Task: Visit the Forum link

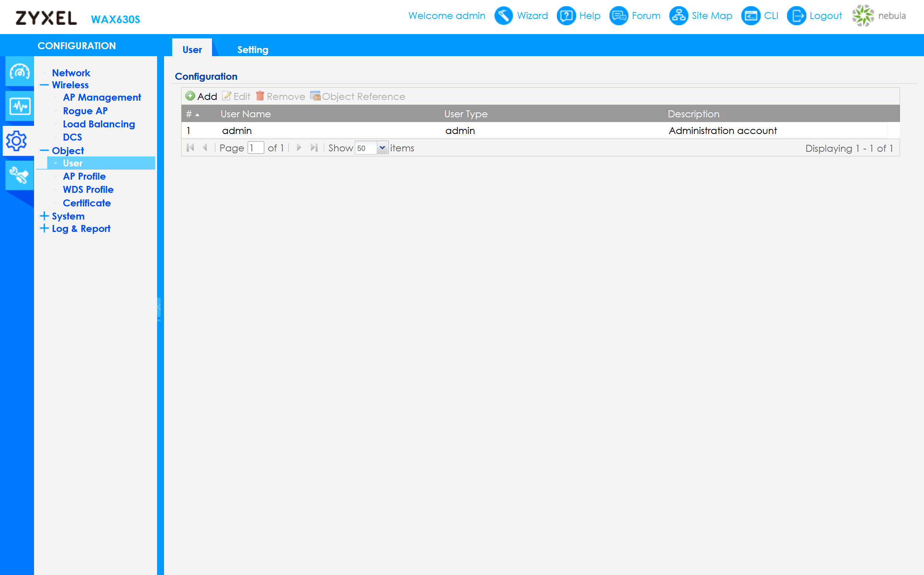Action: coord(645,16)
